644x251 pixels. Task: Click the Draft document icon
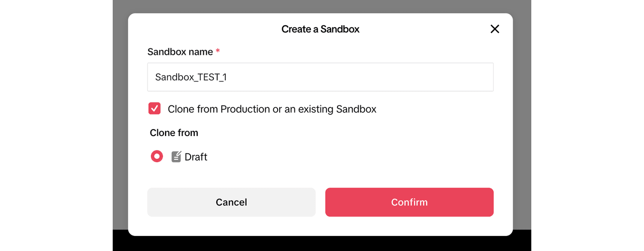[176, 157]
